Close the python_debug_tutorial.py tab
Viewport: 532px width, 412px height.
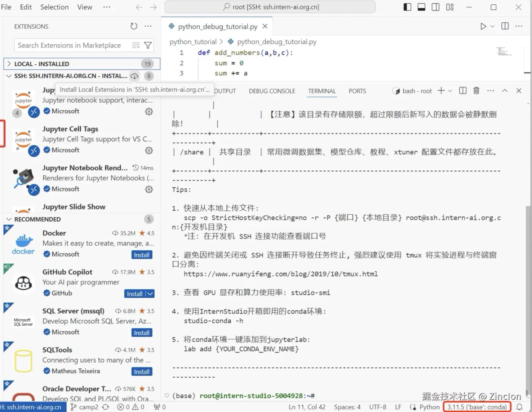click(x=265, y=26)
